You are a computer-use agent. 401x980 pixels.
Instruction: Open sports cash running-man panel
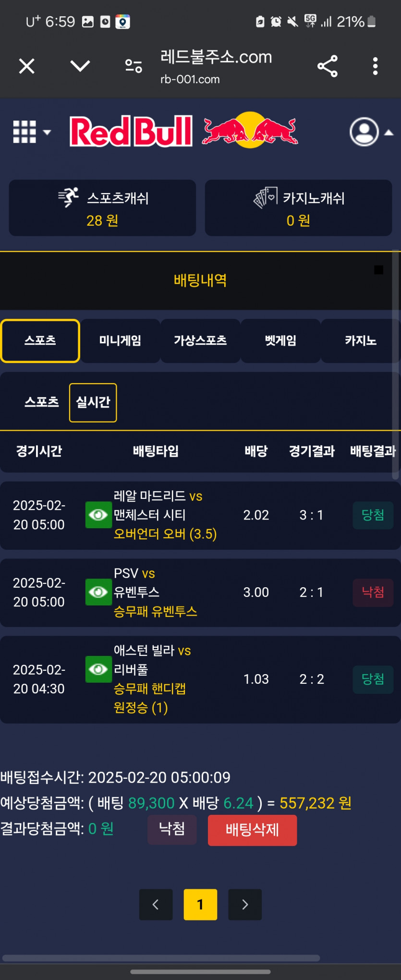pos(102,208)
